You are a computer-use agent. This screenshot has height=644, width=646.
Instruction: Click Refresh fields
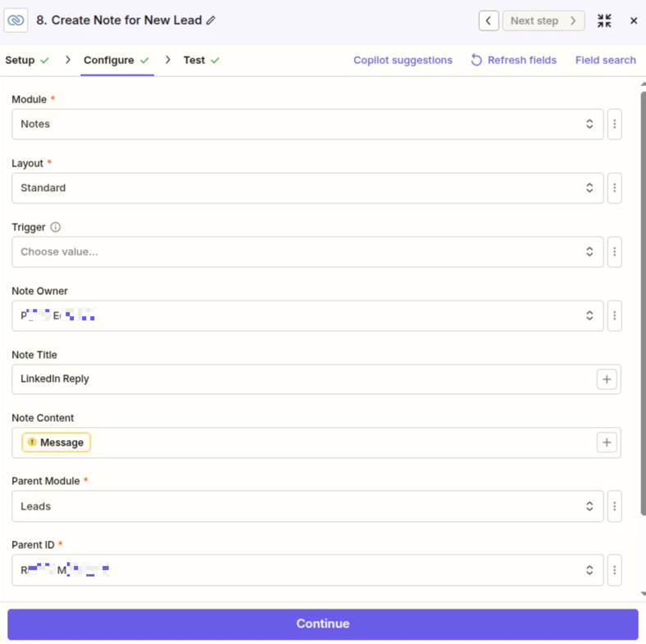coord(513,60)
